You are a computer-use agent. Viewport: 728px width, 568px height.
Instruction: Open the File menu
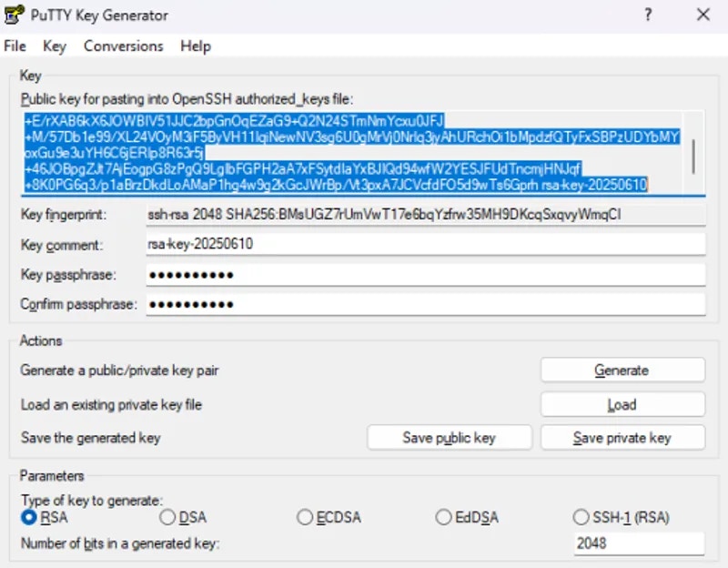pyautogui.click(x=14, y=46)
